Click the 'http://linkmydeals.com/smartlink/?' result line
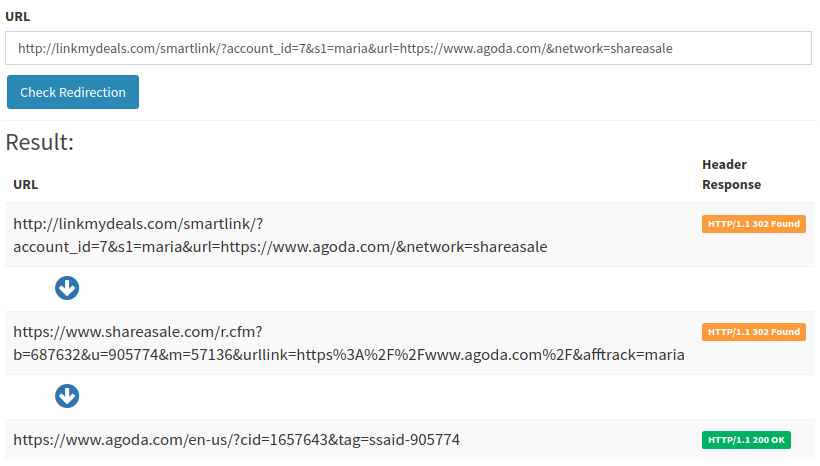This screenshot has height=466, width=820. [138, 224]
